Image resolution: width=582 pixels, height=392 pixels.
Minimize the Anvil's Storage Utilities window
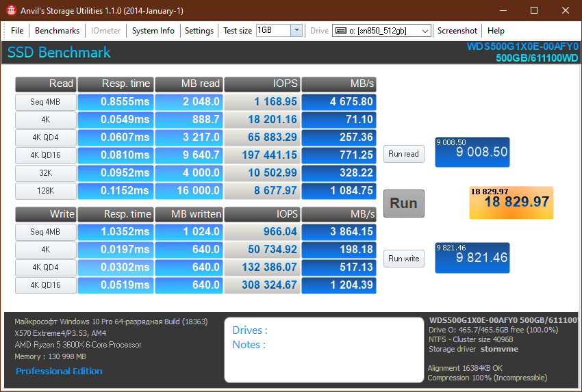pyautogui.click(x=503, y=10)
